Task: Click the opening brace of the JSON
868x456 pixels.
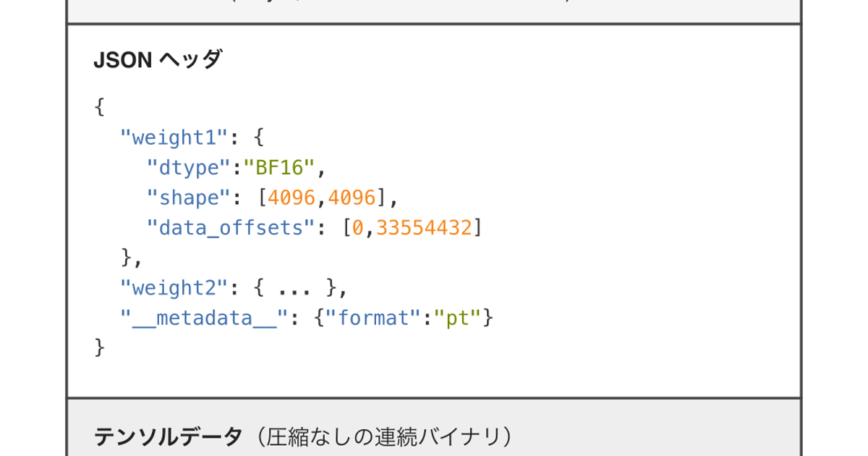Action: click(100, 108)
